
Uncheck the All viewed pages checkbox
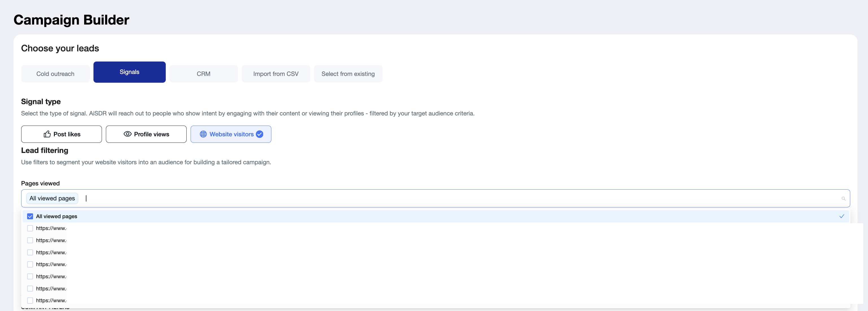(x=30, y=216)
